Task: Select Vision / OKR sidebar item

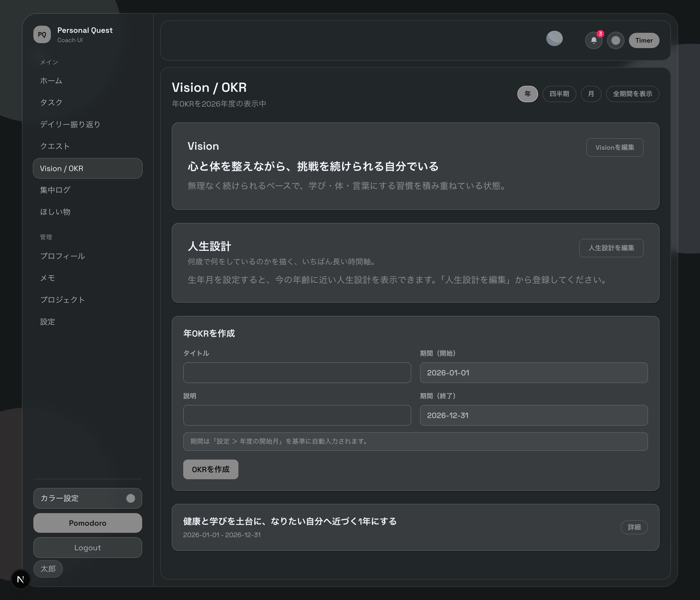Action: (87, 168)
